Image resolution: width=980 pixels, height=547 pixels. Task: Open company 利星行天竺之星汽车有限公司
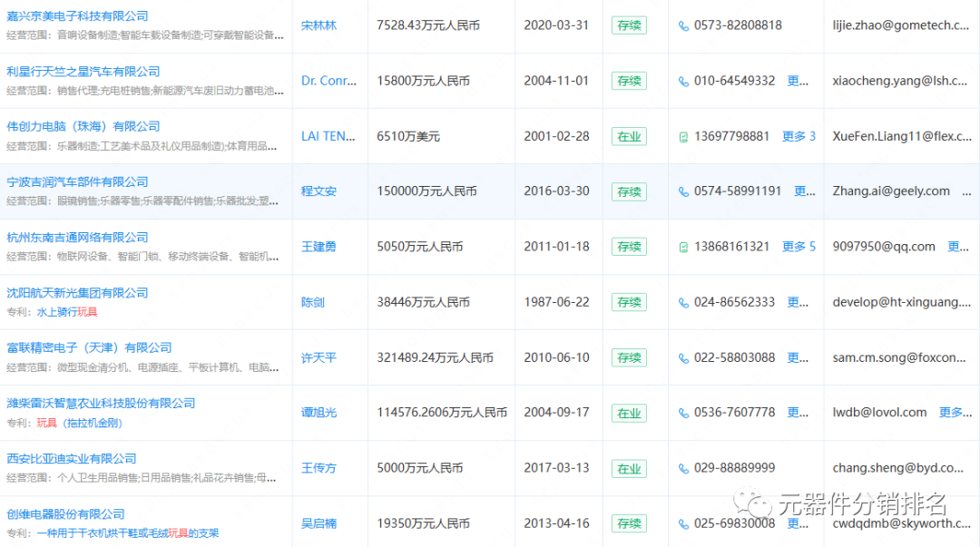83,72
